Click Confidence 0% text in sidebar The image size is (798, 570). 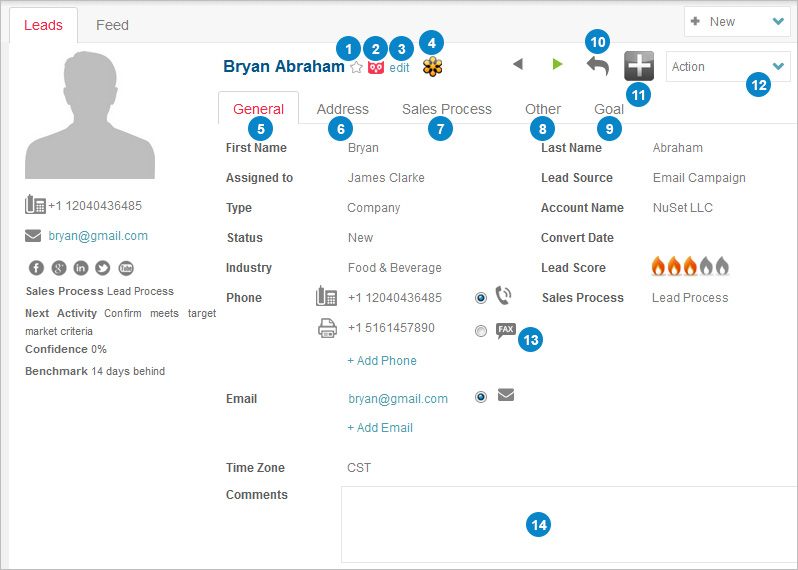tap(66, 349)
